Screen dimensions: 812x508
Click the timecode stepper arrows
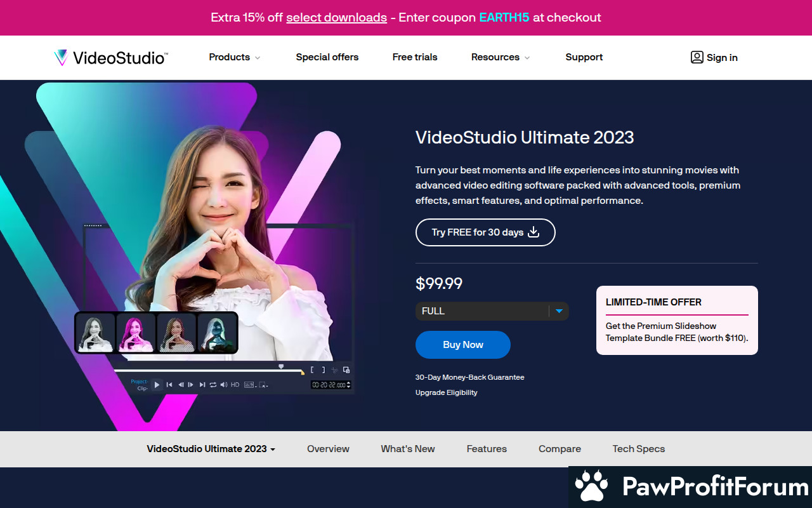348,385
